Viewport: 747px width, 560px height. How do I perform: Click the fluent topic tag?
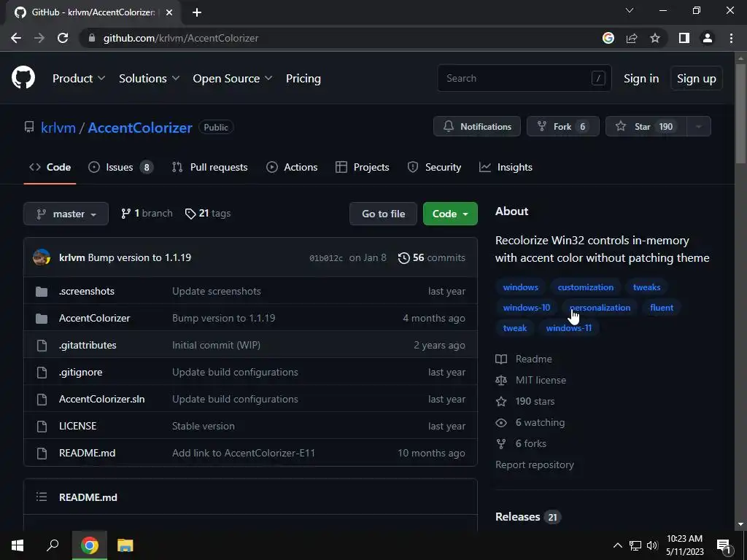coord(662,308)
